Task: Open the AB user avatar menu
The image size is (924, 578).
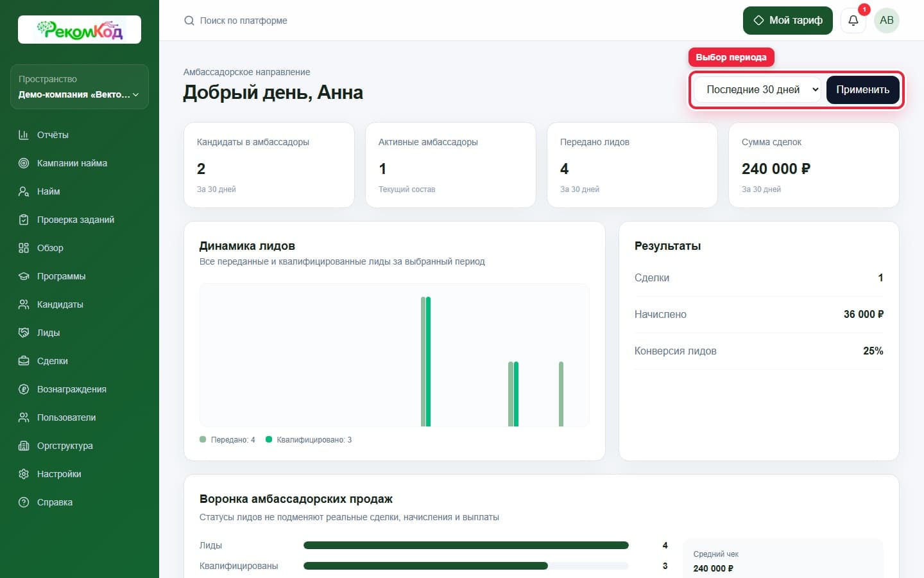Action: click(887, 21)
